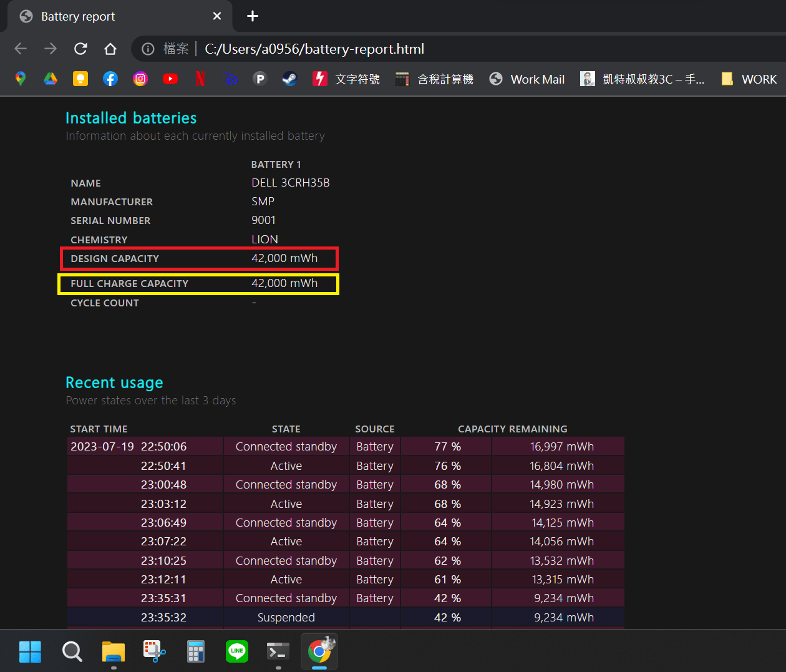Click the address bar file path
This screenshot has width=786, height=672.
tap(314, 49)
